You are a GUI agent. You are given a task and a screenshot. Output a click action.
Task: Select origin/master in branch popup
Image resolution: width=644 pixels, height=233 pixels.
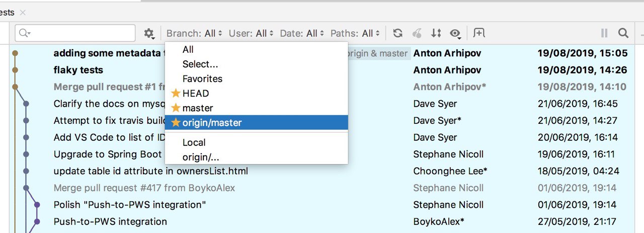212,122
